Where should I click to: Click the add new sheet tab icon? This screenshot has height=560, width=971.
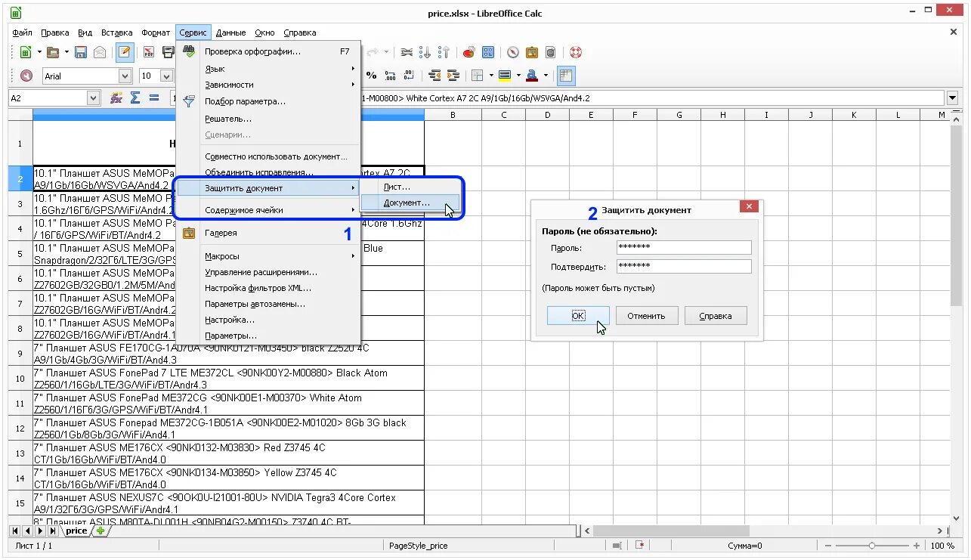(x=101, y=531)
